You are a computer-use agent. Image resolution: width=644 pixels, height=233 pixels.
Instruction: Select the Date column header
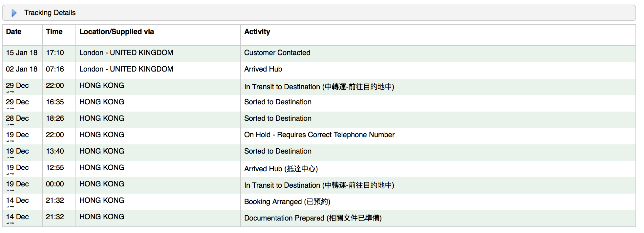[14, 32]
